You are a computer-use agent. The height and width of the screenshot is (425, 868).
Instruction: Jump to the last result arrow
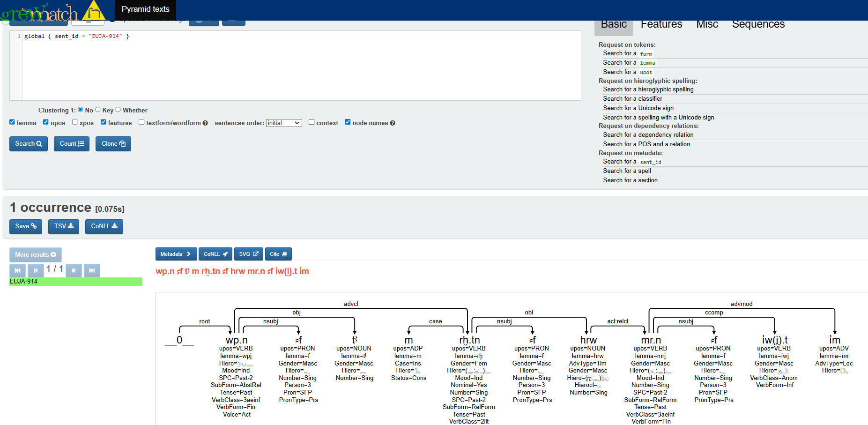click(92, 270)
